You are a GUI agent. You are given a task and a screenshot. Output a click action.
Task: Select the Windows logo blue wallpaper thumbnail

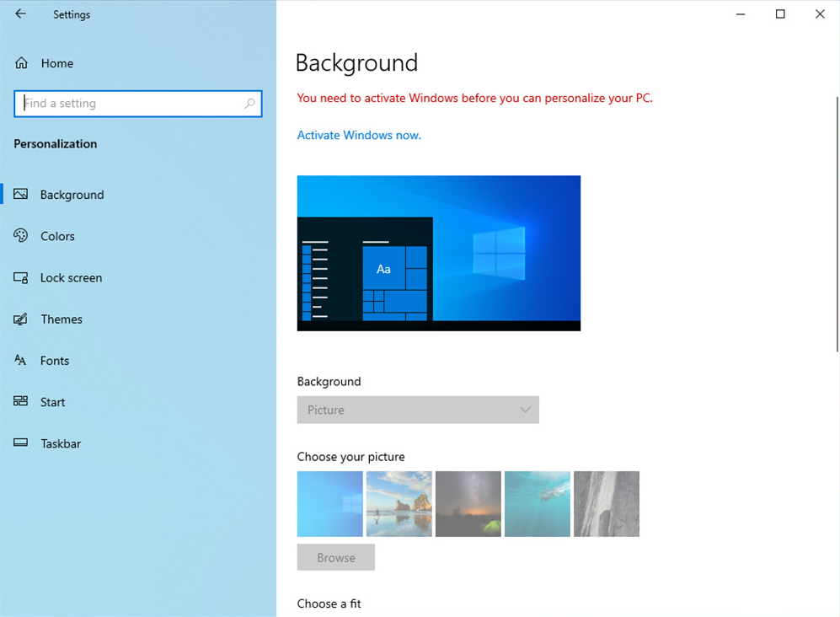pos(330,504)
